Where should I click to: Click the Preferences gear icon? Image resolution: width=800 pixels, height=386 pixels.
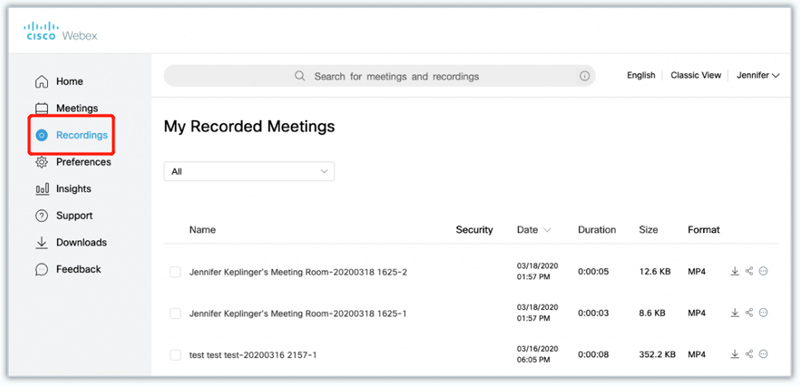tap(41, 162)
